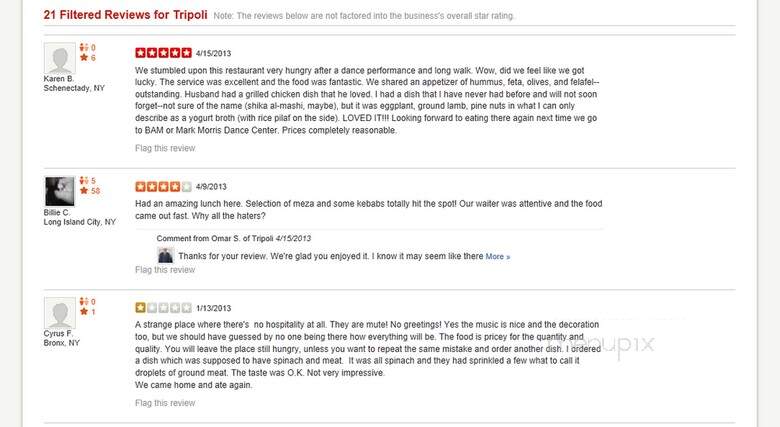Screen dimensions: 780x427
Task: Click Billie C.'s friends count icon
Action: pyautogui.click(x=84, y=181)
